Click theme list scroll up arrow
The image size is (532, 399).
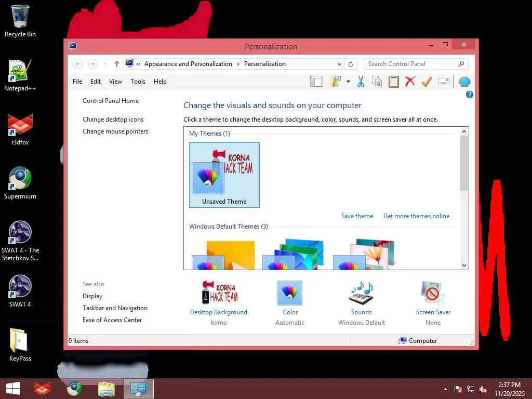click(x=464, y=131)
